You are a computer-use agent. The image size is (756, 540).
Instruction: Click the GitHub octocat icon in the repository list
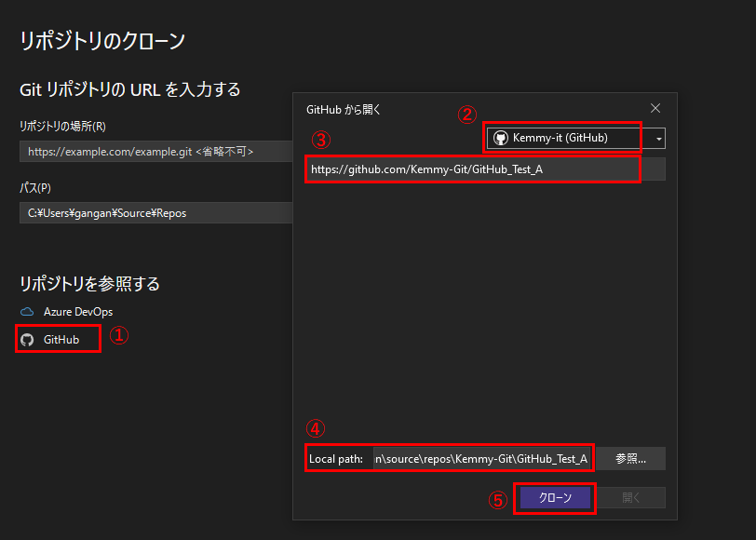coord(27,340)
